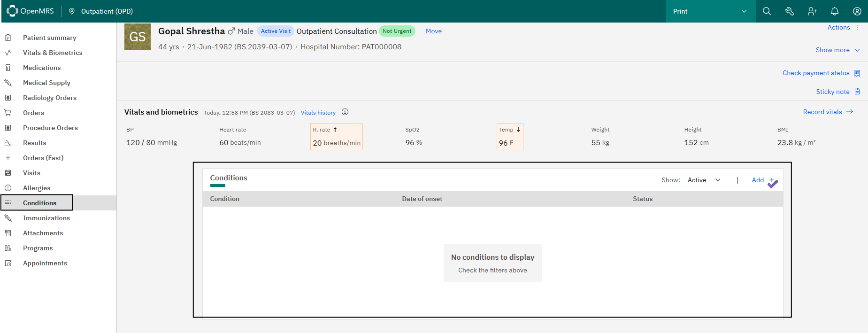Click the Results chart icon
This screenshot has width=868, height=333.
[8, 143]
